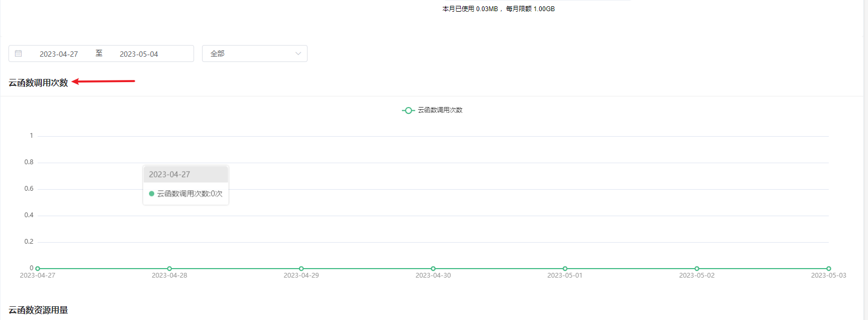Click the 云函数调用次数 section heading
This screenshot has width=868, height=320.
click(x=38, y=83)
